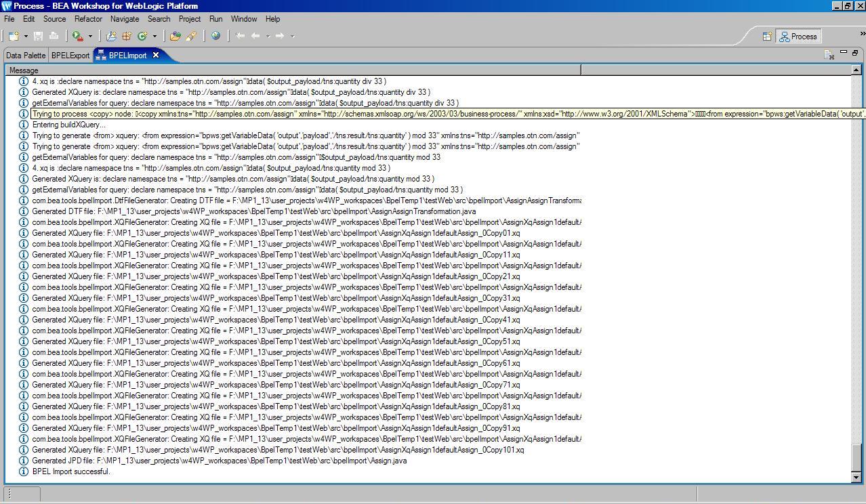866x504 pixels.
Task: Click the globe web browser icon
Action: coord(215,36)
